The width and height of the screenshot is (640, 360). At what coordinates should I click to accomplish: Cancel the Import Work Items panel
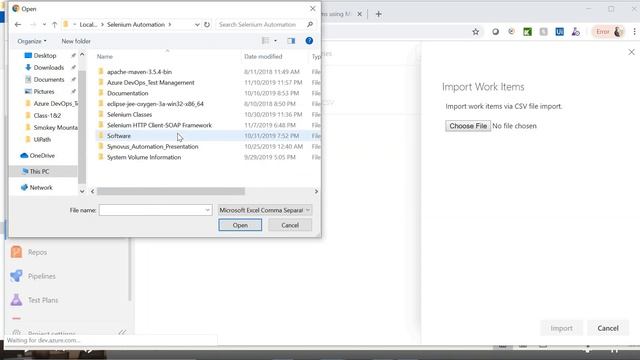608,328
